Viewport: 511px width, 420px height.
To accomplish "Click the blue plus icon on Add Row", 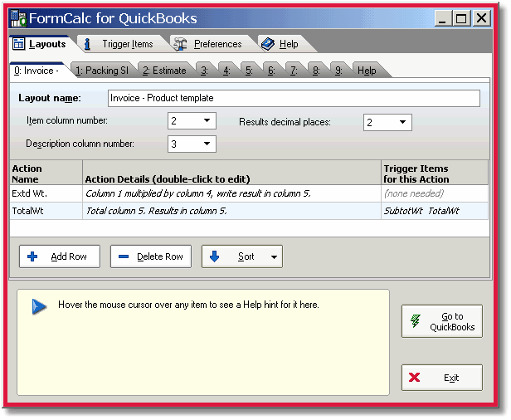I will [32, 256].
